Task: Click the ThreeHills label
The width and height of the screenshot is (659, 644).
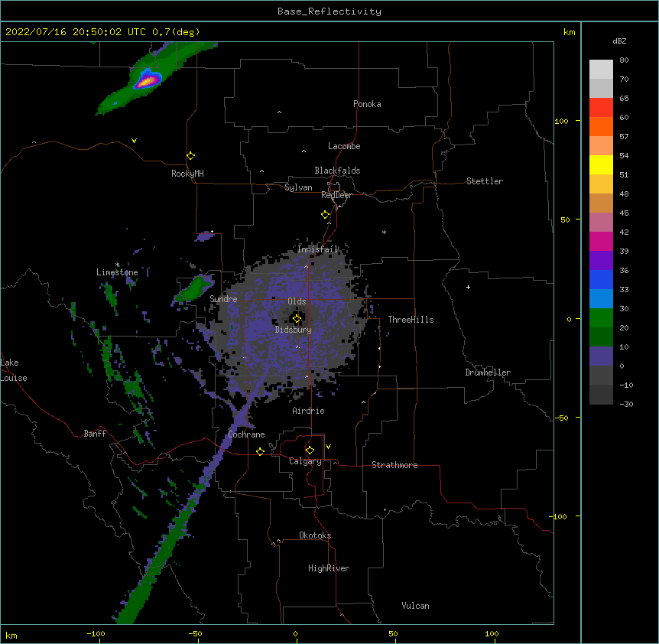Action: tap(411, 320)
